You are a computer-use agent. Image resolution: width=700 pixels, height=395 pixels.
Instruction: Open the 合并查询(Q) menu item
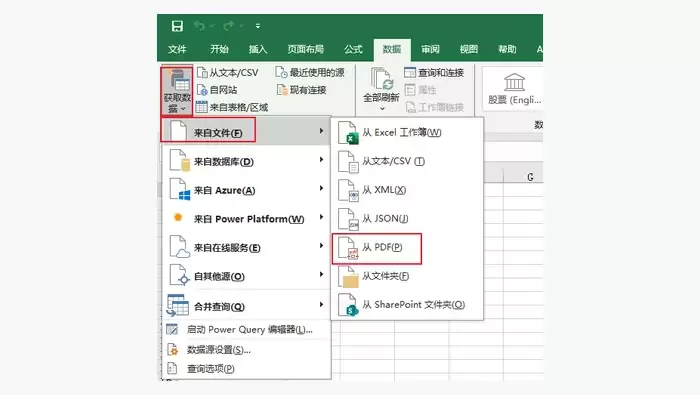[x=246, y=306]
